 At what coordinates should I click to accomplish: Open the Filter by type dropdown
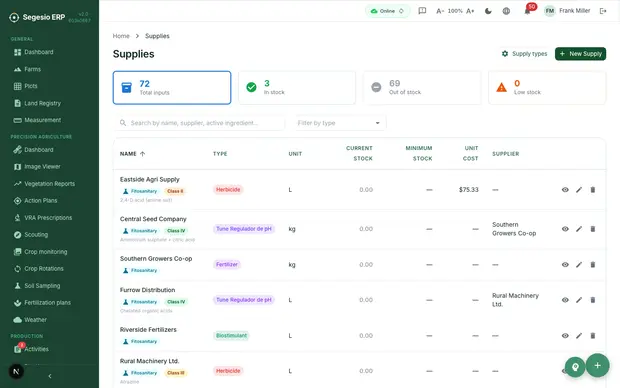(x=339, y=123)
